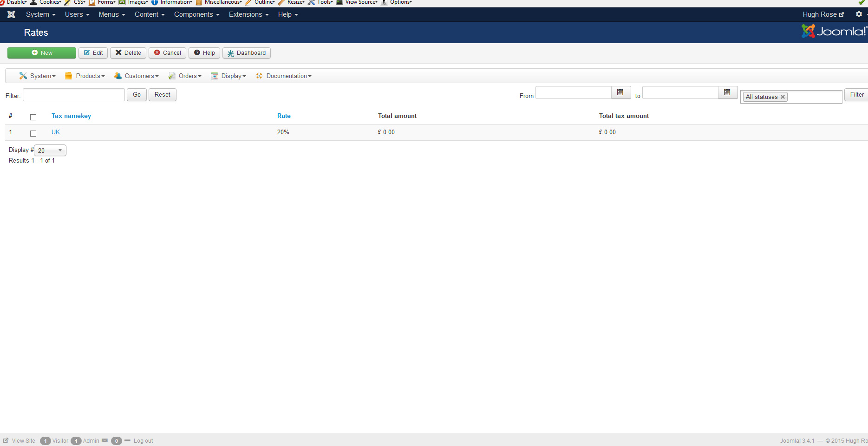Image resolution: width=868 pixels, height=446 pixels.
Task: Click the Web Developer Information icon
Action: [x=155, y=2]
